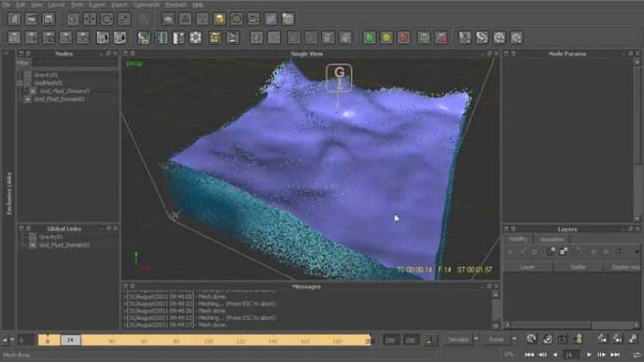Viewport: 644px width, 362px height.
Task: Select the yellow cube object icon
Action: click(x=219, y=19)
